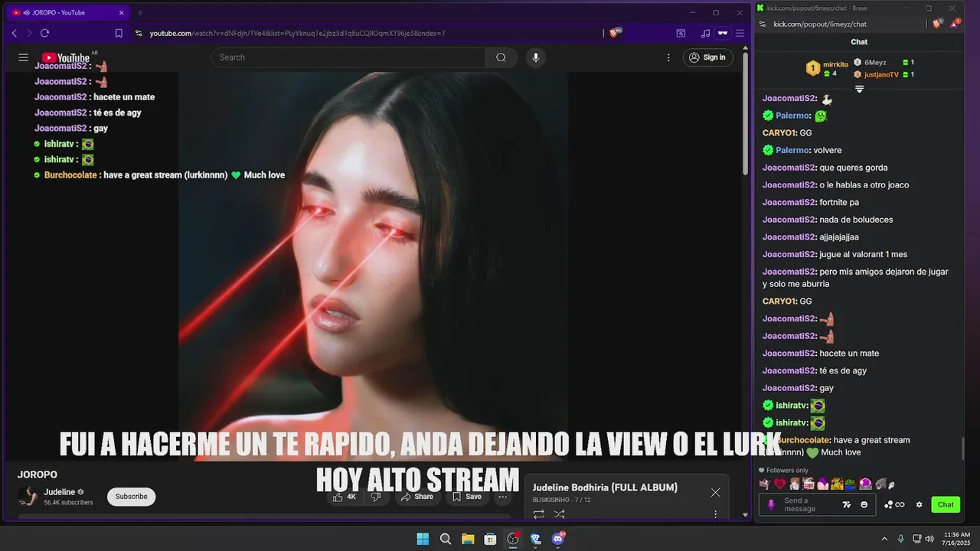980x551 pixels.
Task: Select the JOROPO - YouTube tab
Action: pos(67,13)
